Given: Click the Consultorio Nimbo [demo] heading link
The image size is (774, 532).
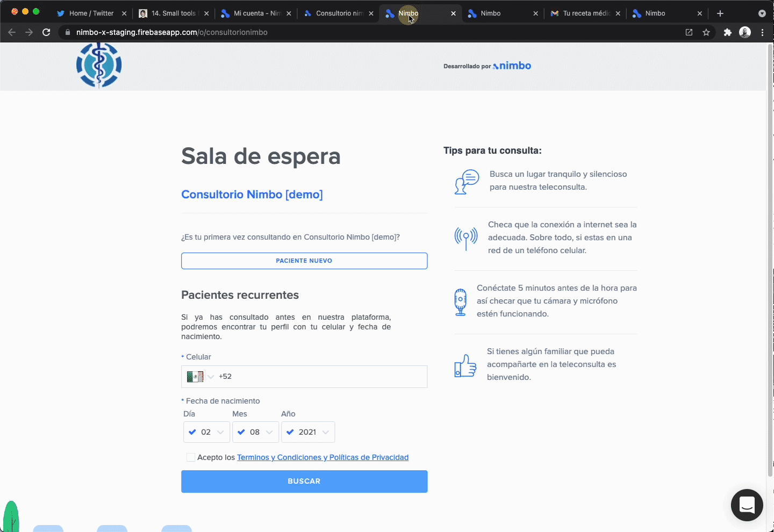Looking at the screenshot, I should (252, 195).
